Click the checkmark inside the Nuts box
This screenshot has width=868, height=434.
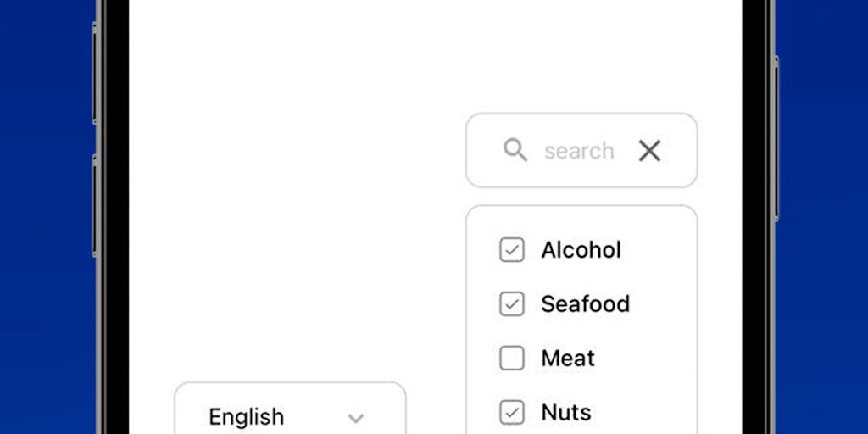(x=512, y=413)
